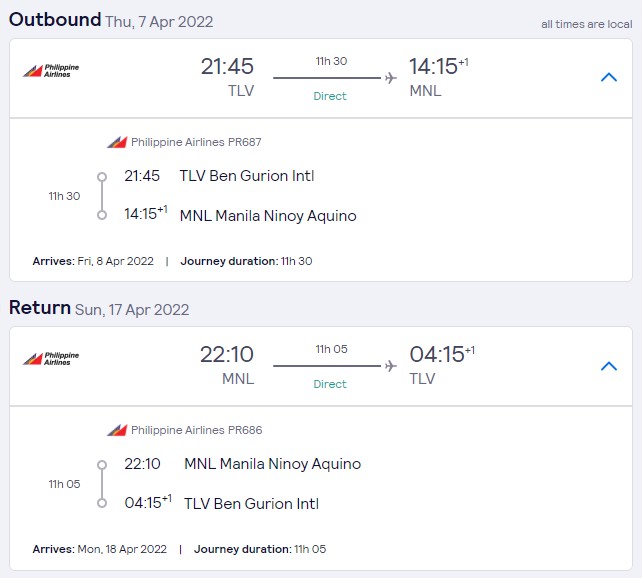The image size is (642, 578).
Task: Click the small airline logo beside PR686
Action: (117, 430)
